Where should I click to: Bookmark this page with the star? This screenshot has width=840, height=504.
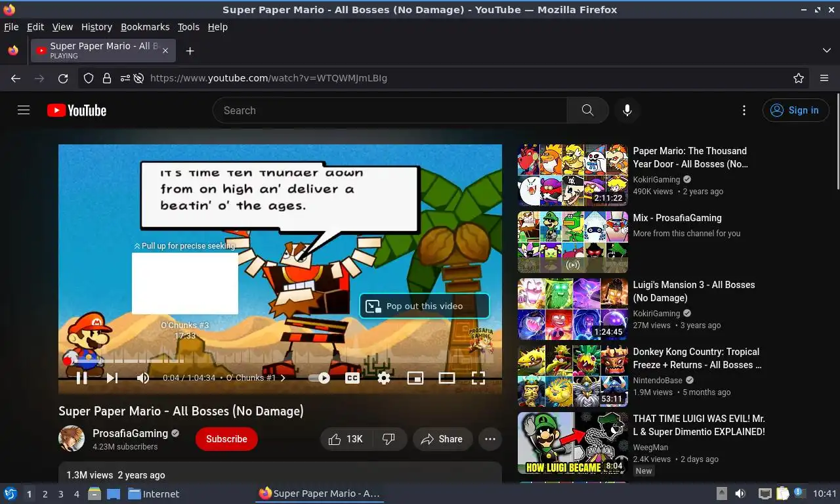pos(799,78)
